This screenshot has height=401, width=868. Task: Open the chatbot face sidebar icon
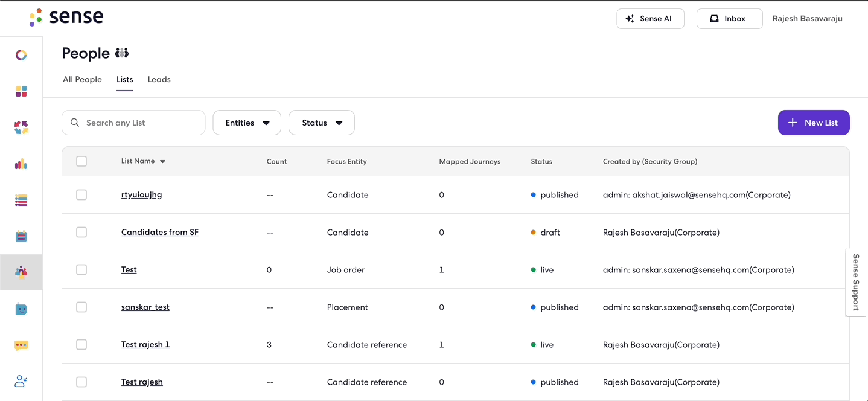point(21,309)
